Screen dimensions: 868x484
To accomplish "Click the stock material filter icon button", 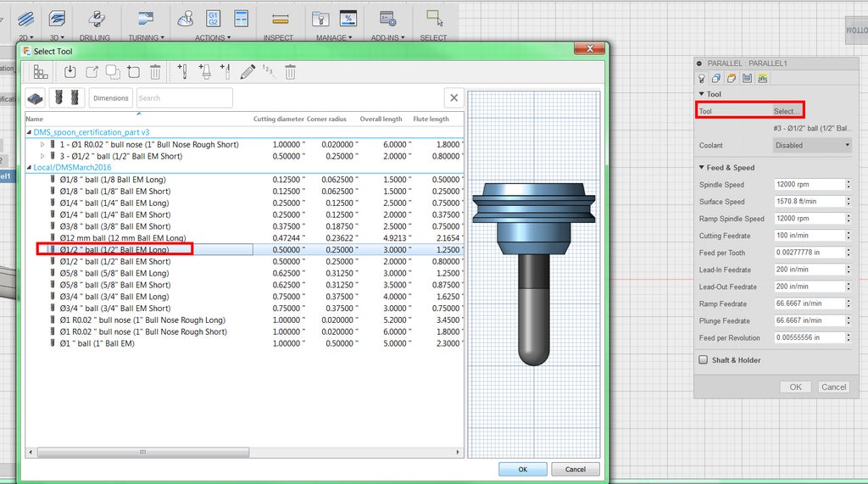I will (x=36, y=98).
